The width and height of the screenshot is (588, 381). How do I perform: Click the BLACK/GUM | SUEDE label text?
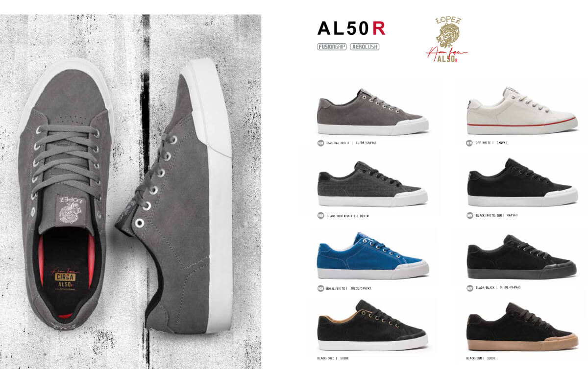click(481, 358)
